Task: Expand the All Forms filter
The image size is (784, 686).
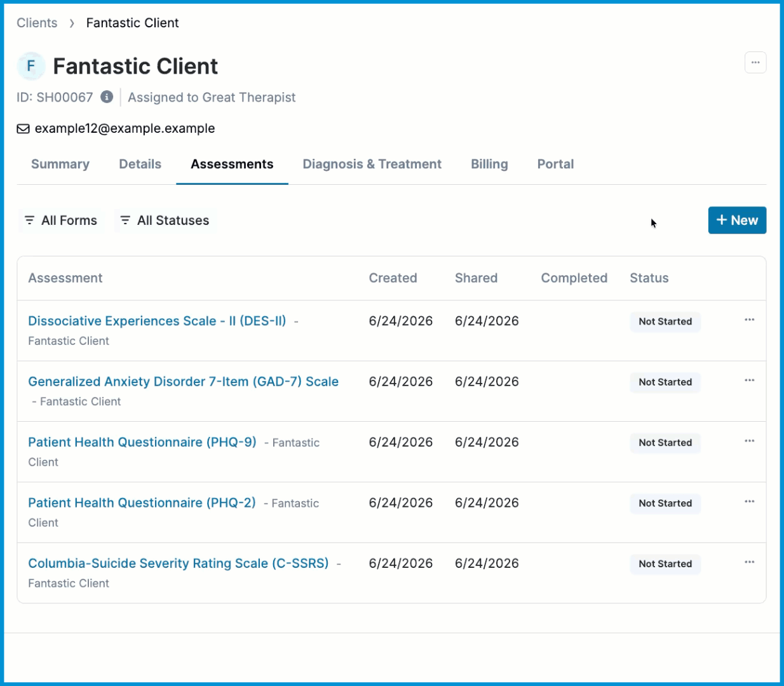Action: coord(61,220)
